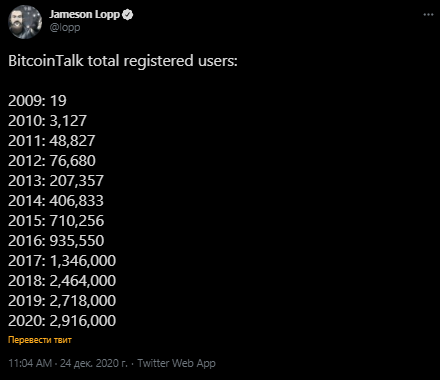The width and height of the screenshot is (440, 380).
Task: Click the '2009: 19' line
Action: [x=37, y=101]
